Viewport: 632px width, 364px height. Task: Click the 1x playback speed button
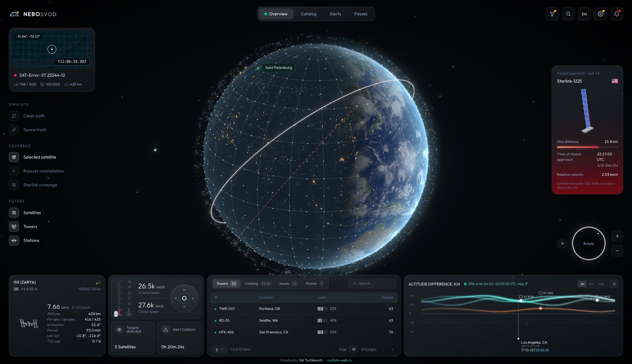(x=563, y=243)
